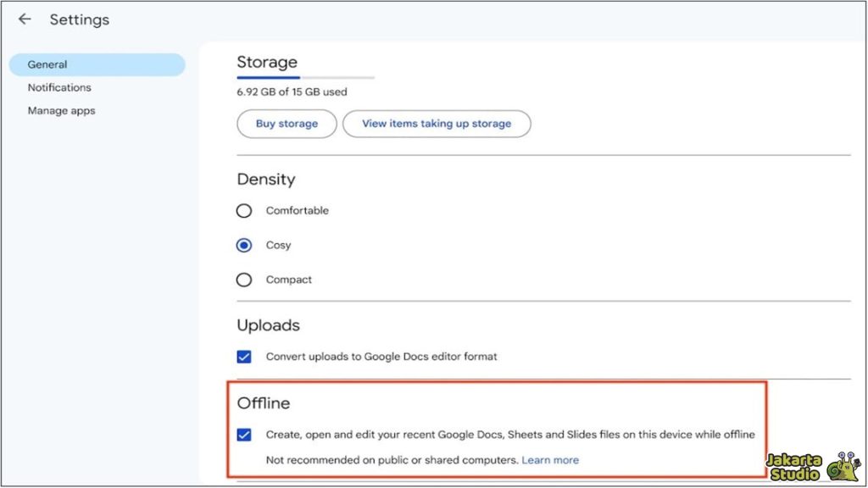Open the General settings section

(x=97, y=64)
